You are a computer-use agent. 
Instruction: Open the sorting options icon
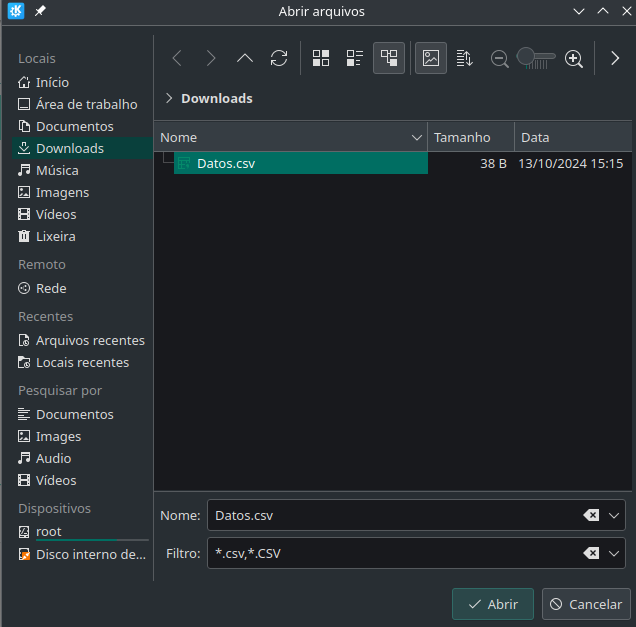tap(464, 58)
